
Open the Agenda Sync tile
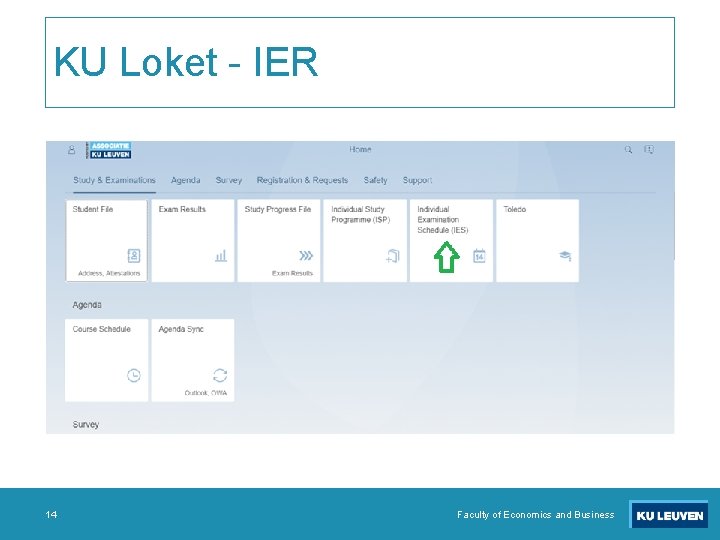point(193,360)
